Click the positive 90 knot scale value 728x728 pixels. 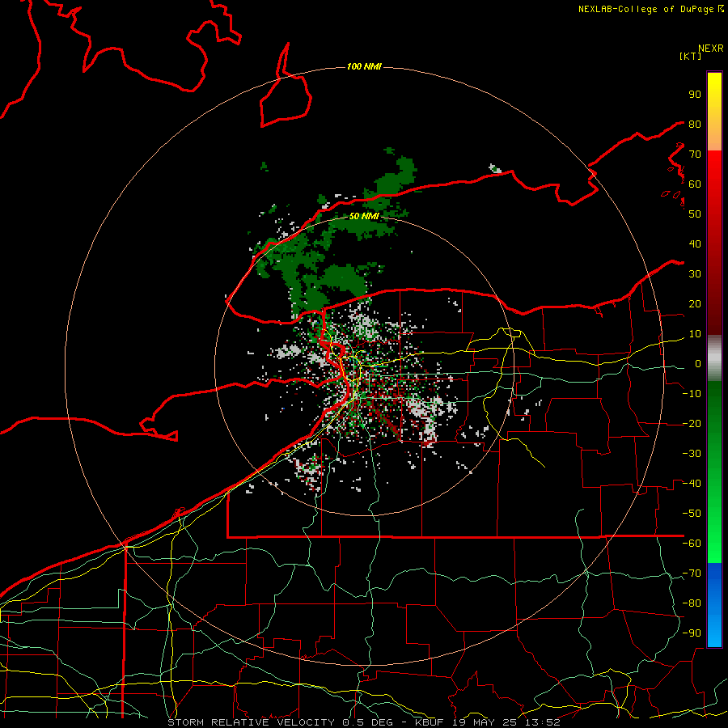pyautogui.click(x=695, y=95)
